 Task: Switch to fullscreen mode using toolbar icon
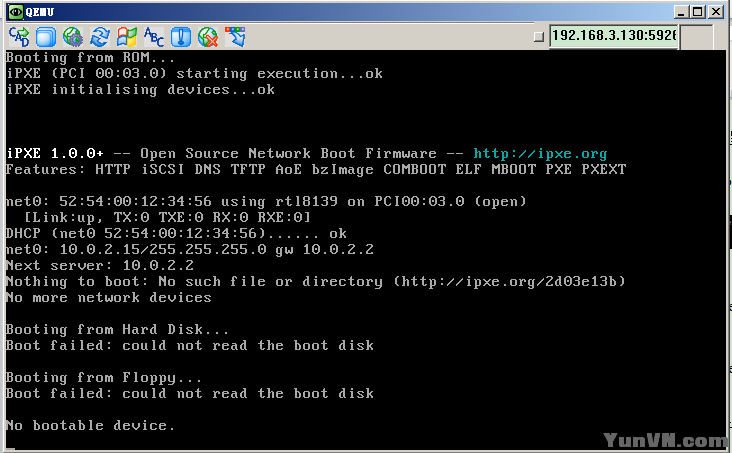(x=46, y=36)
